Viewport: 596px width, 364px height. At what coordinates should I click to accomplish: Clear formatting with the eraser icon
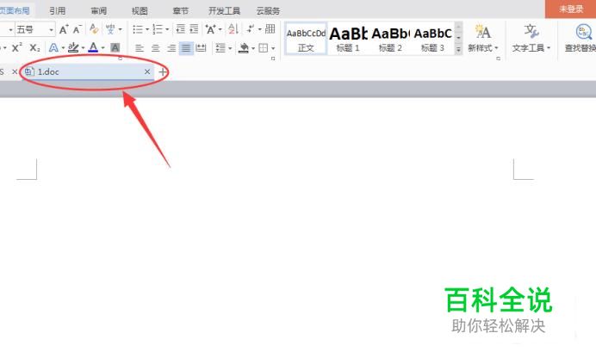(94, 29)
